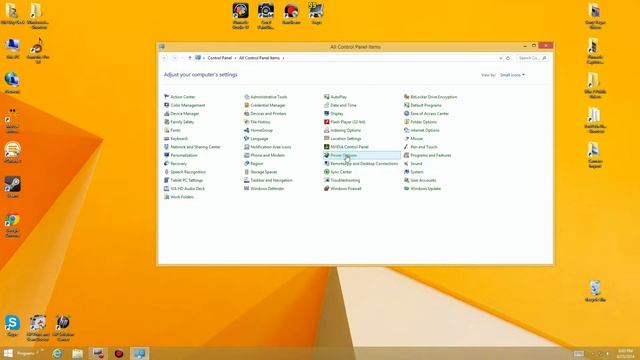Open the Region globe icon
This screenshot has height=360, width=640.
(247, 164)
